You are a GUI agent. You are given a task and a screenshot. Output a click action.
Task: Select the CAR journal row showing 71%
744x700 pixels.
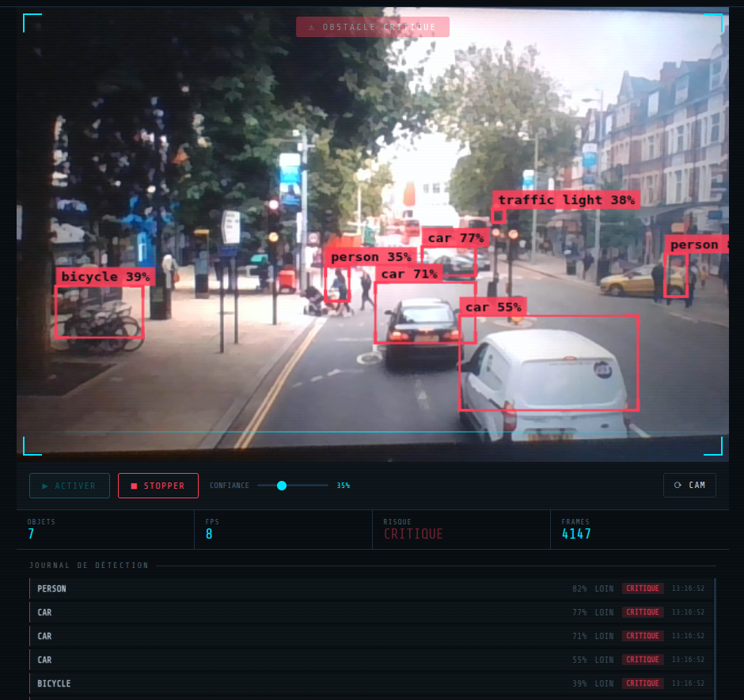click(371, 636)
